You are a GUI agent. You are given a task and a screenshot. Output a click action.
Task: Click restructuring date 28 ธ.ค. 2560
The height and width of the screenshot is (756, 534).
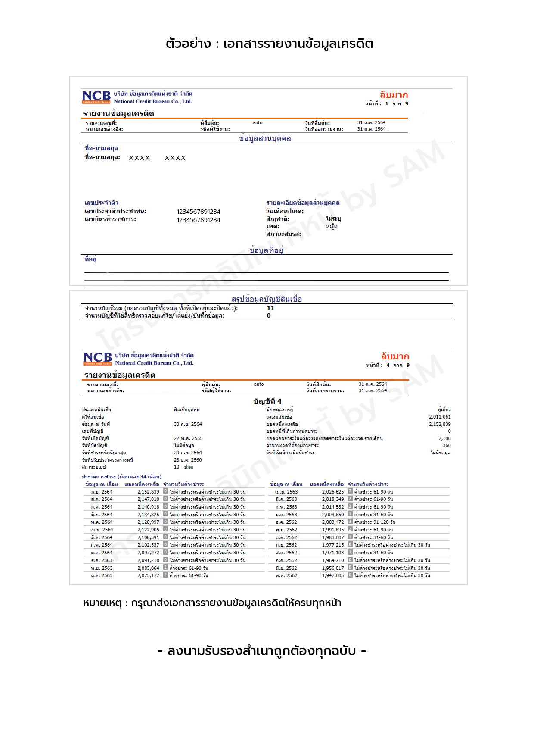point(188,460)
